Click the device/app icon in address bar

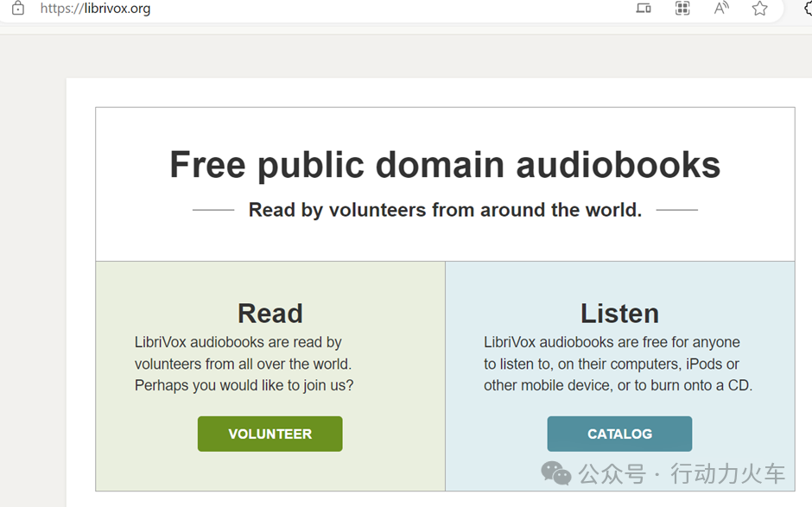coord(644,9)
